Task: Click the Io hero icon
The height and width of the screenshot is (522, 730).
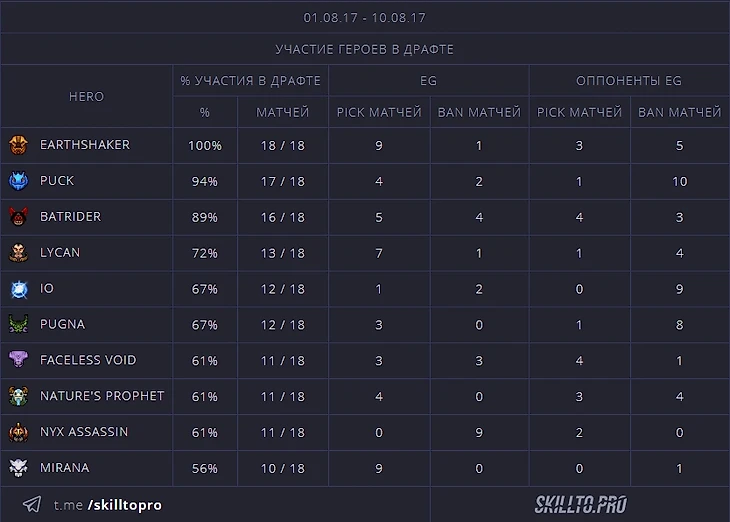Action: (18, 289)
